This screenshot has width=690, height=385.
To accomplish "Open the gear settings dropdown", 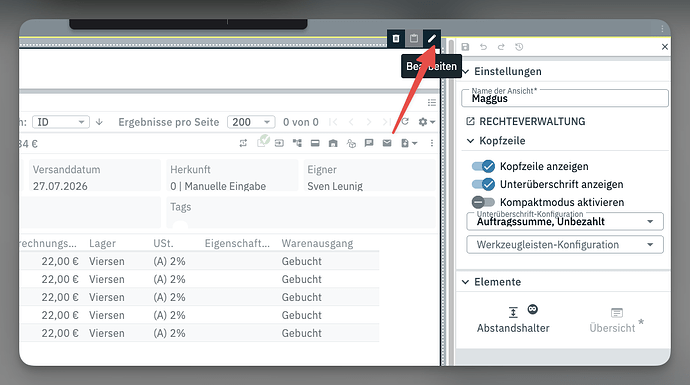I will [426, 122].
